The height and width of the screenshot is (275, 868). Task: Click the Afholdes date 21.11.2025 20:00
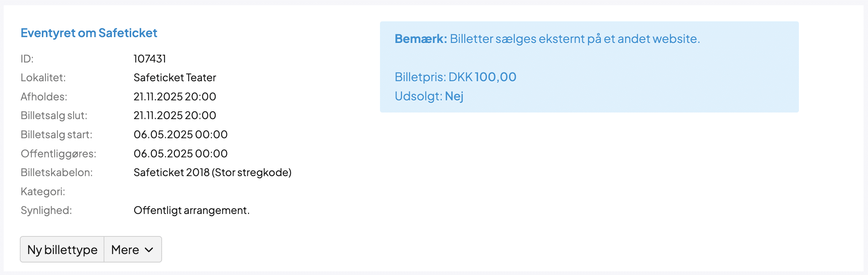click(175, 97)
